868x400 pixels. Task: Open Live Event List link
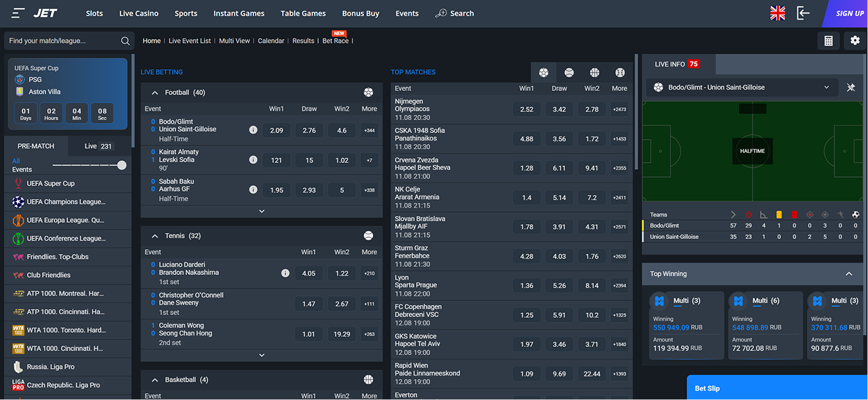click(190, 41)
